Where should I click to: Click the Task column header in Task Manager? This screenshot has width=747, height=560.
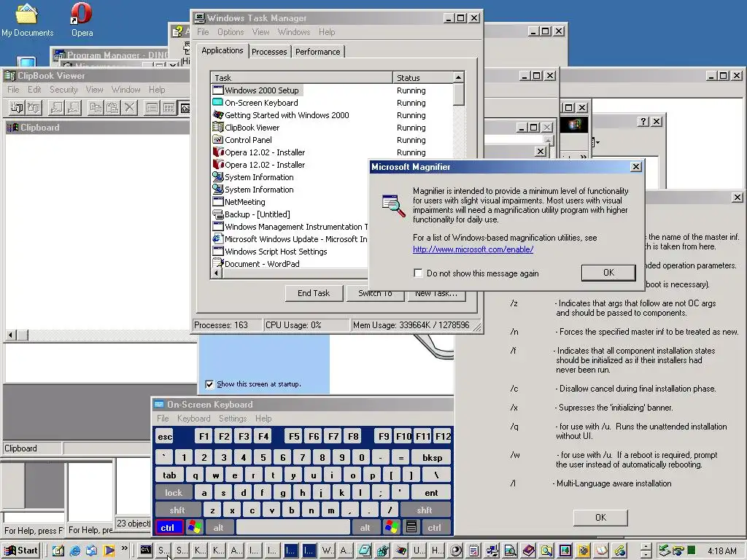(301, 77)
